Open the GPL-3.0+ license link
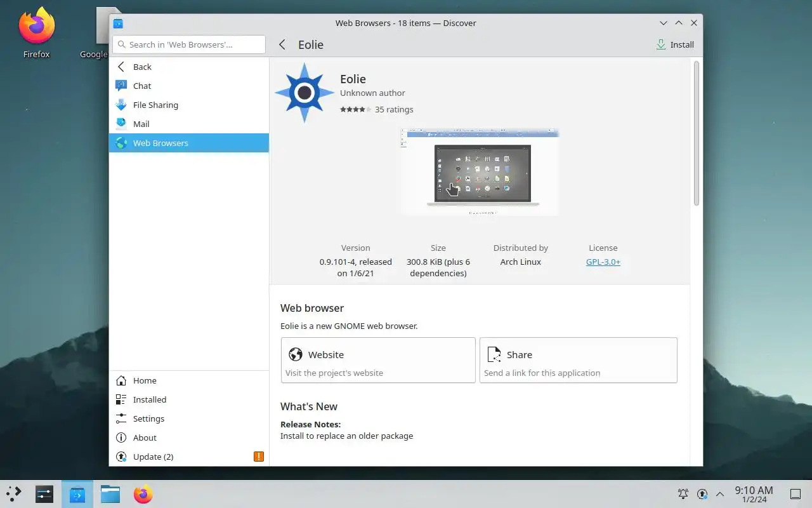 (x=603, y=262)
